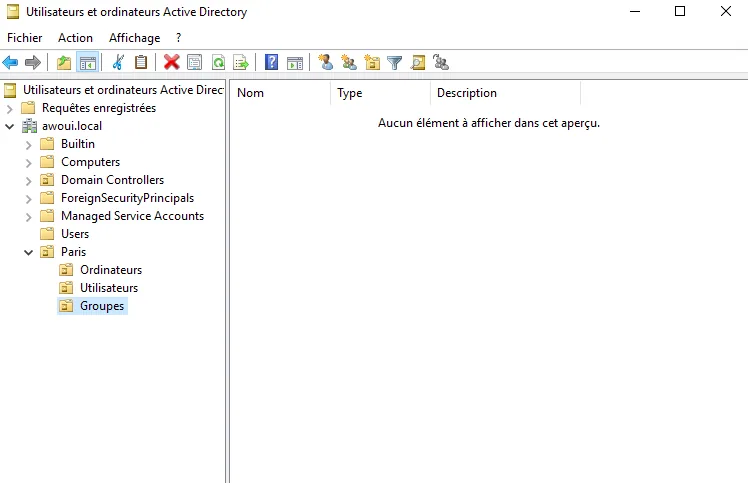The width and height of the screenshot is (748, 483).
Task: Expand Requêtes enregistrées node
Action: 10,109
